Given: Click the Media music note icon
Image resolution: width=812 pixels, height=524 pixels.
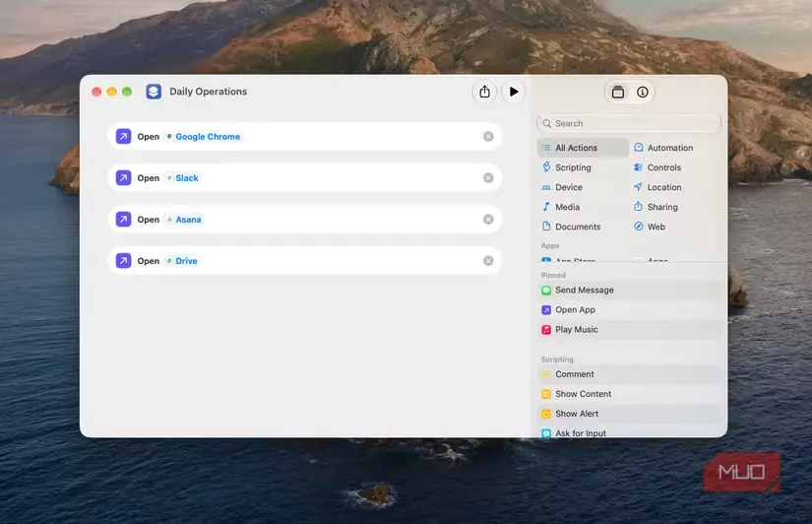Looking at the screenshot, I should 546,206.
